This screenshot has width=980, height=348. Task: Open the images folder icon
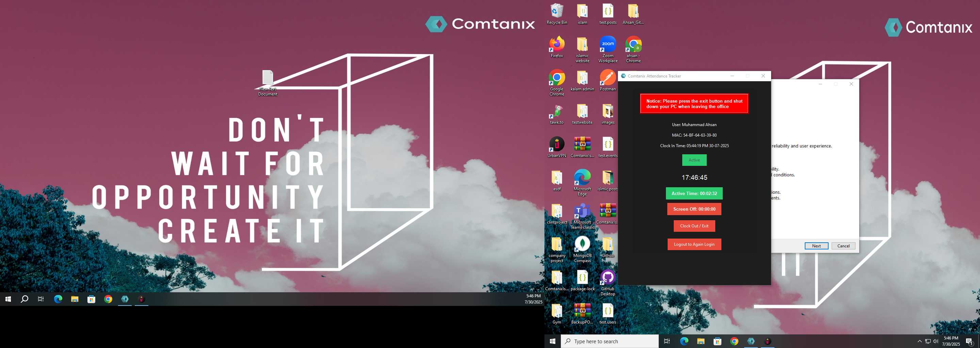607,114
